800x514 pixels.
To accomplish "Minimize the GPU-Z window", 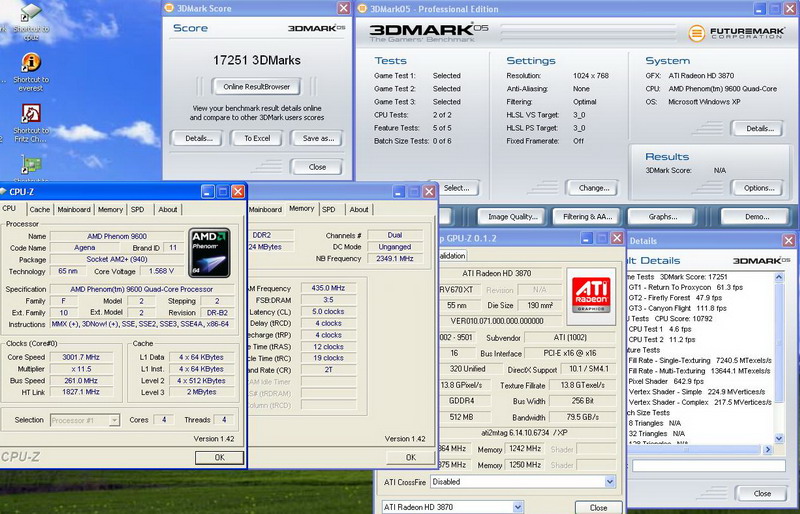I will [x=587, y=238].
